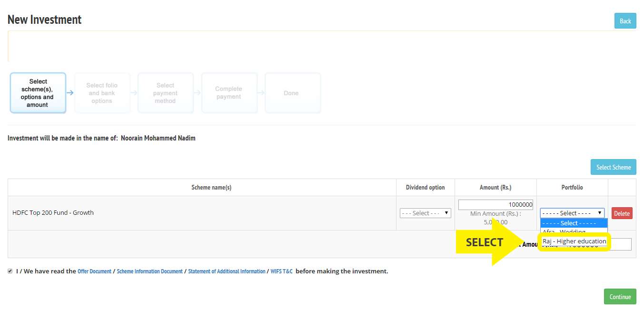644x311 pixels.
Task: Click the 'Done' step box
Action: click(x=291, y=93)
